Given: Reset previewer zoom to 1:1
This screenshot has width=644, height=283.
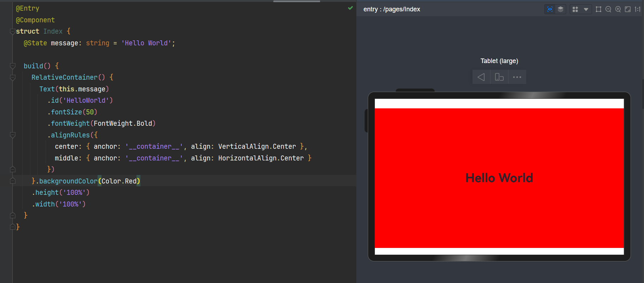Looking at the screenshot, I should point(637,9).
